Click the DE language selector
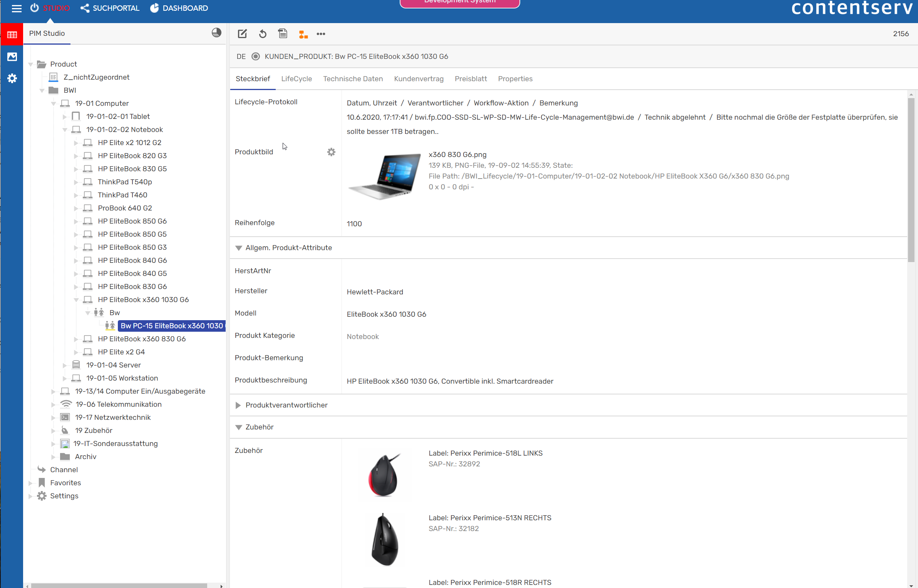Viewport: 918px width, 588px height. coord(241,57)
